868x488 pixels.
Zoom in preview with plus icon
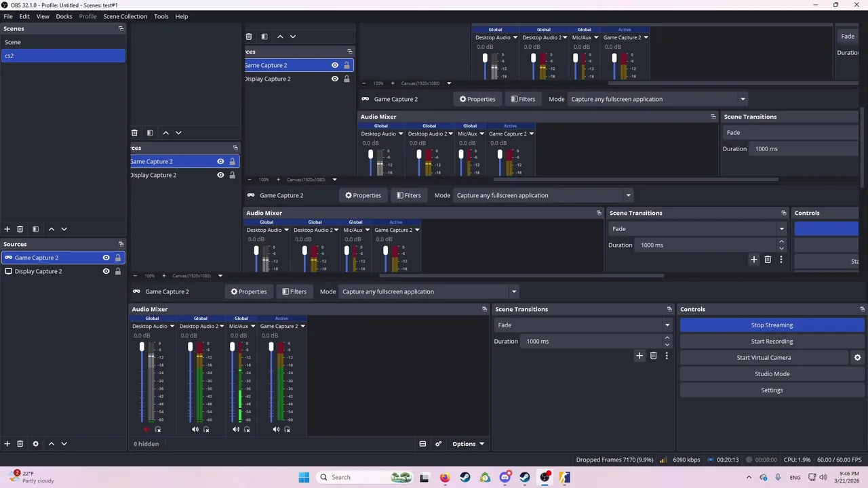point(163,276)
